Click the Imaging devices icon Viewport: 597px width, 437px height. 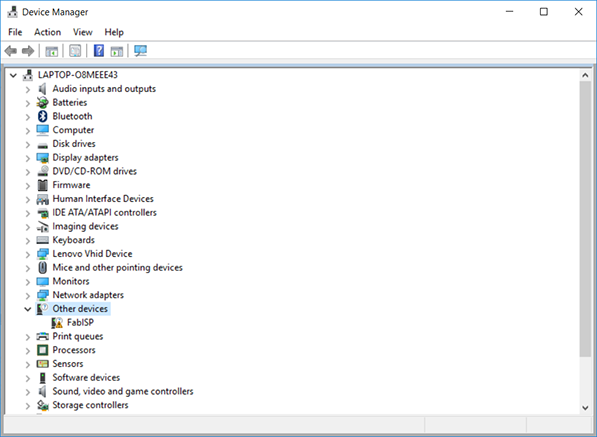(43, 226)
